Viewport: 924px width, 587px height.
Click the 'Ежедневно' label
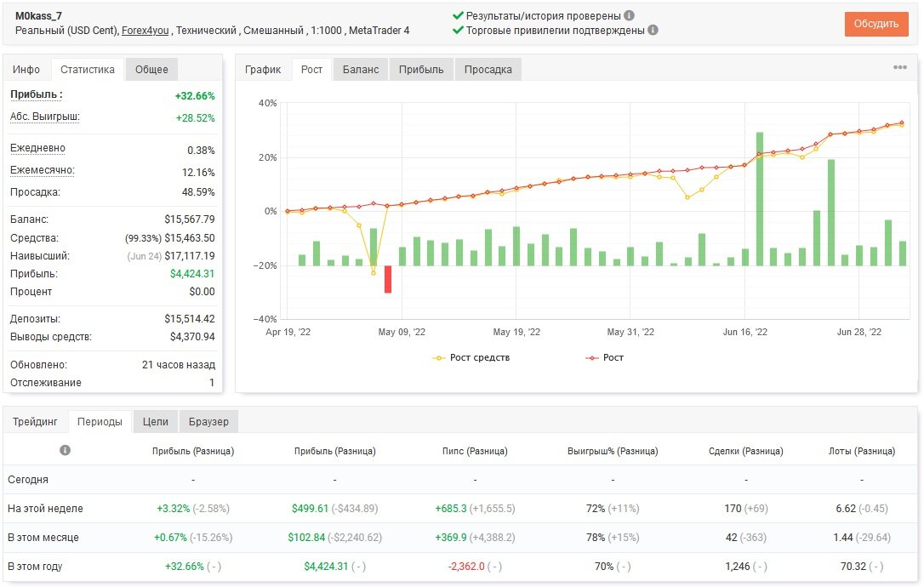point(37,148)
